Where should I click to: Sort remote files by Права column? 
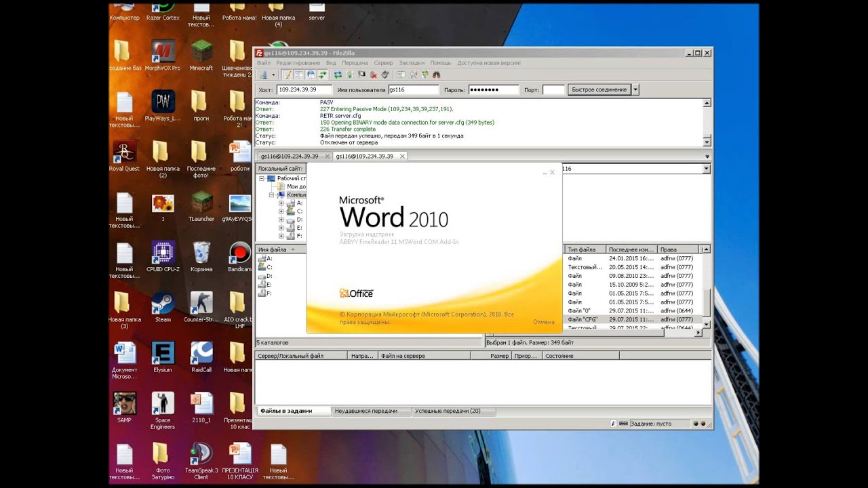[678, 249]
